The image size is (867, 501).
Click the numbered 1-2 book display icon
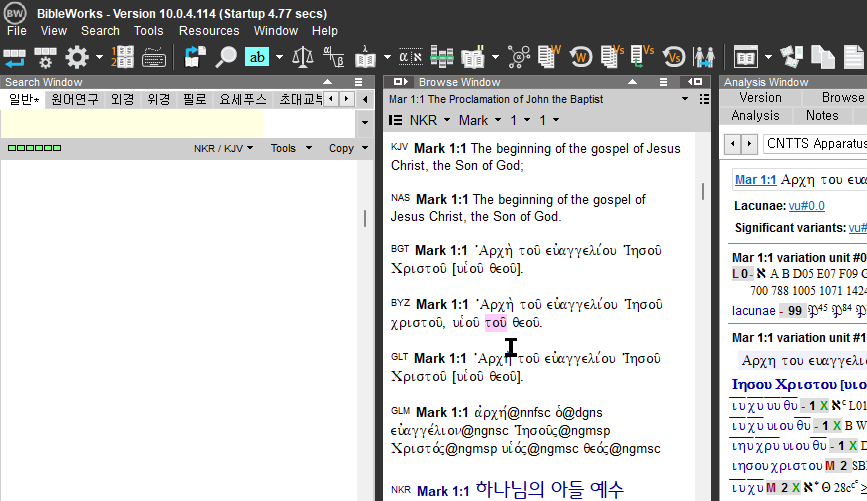[x=123, y=57]
